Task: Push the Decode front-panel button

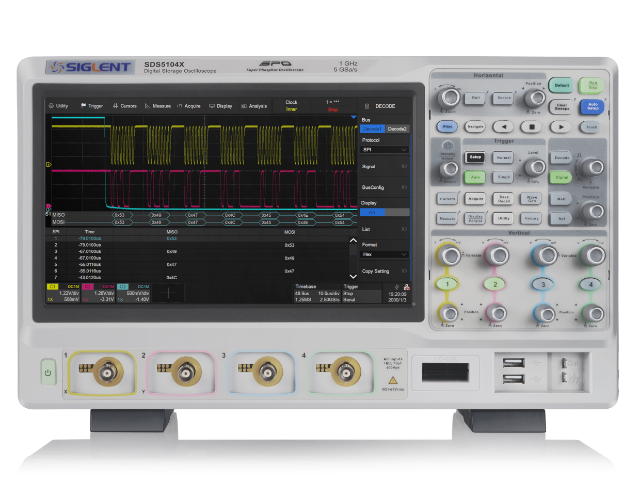Action: coord(561,157)
